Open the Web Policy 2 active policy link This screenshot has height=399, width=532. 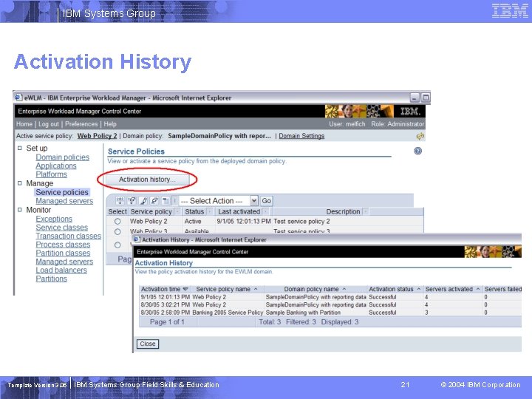click(97, 136)
